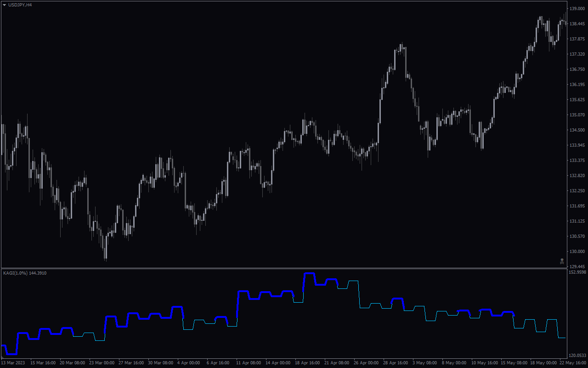The width and height of the screenshot is (588, 368).
Task: Click the 136.750 price label
Action: (x=577, y=69)
